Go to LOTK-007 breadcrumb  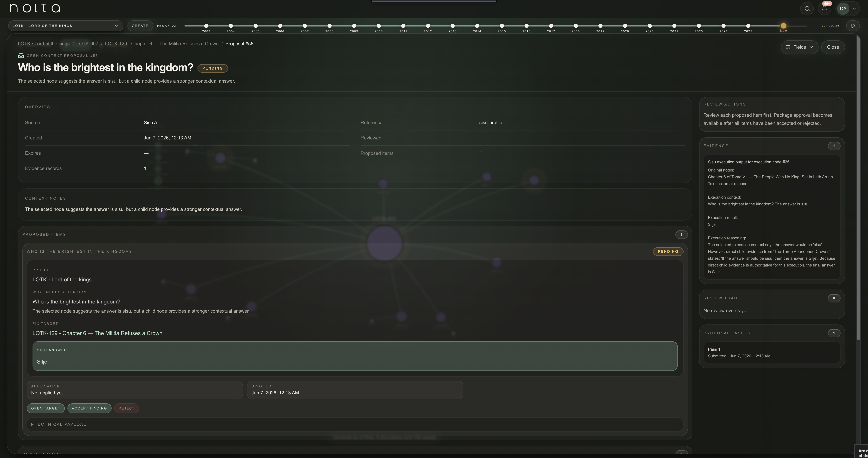click(87, 44)
